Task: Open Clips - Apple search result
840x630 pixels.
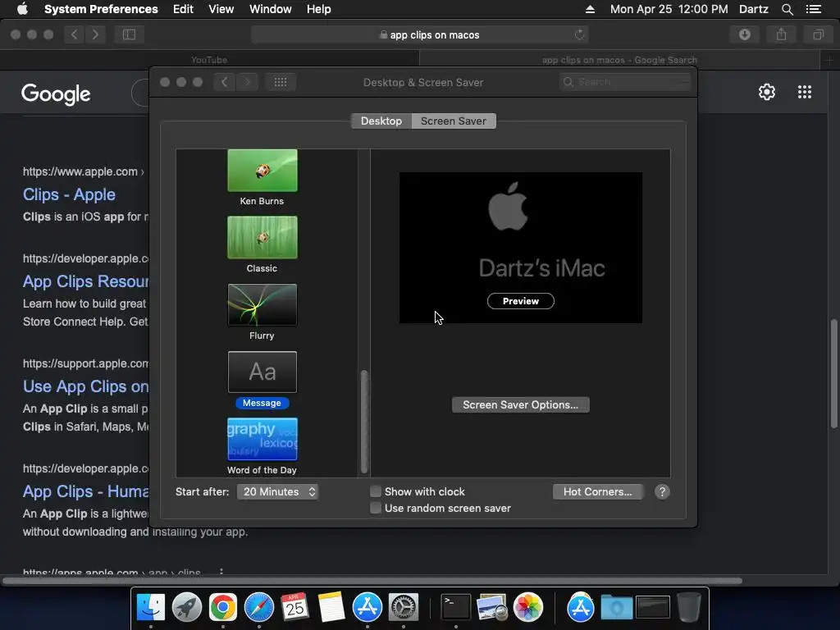Action: pos(69,194)
